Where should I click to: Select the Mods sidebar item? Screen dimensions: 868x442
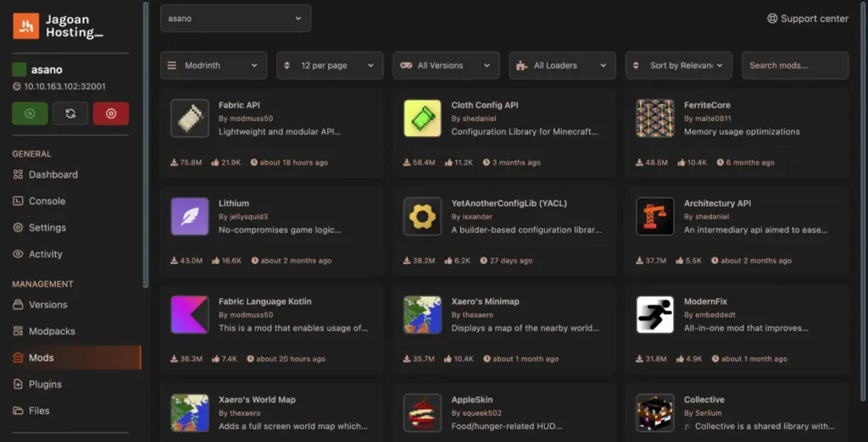[76, 357]
